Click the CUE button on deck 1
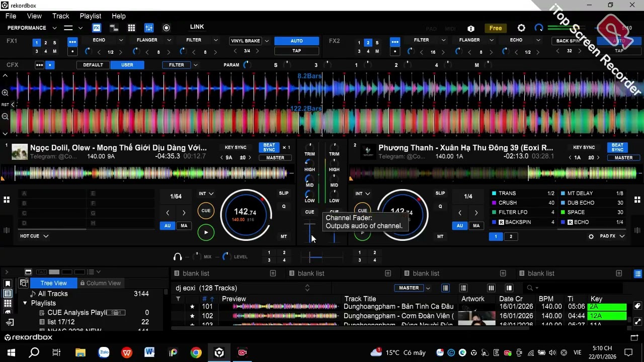644x362 pixels. pos(206,211)
